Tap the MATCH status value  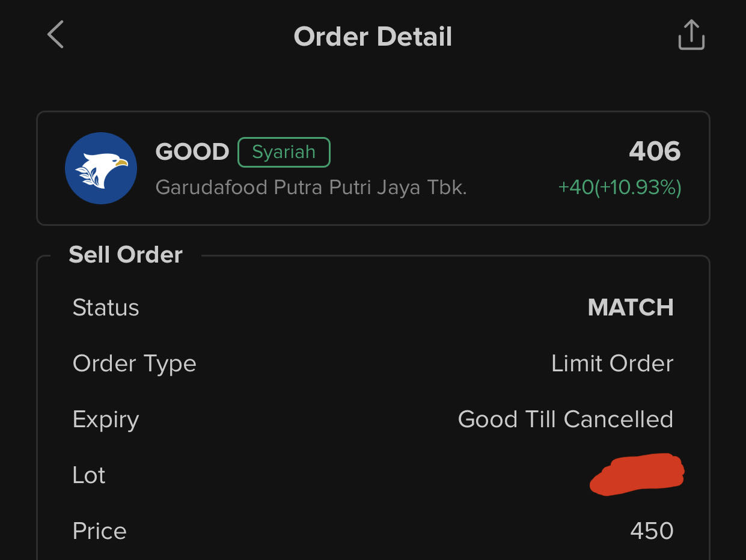coord(631,308)
